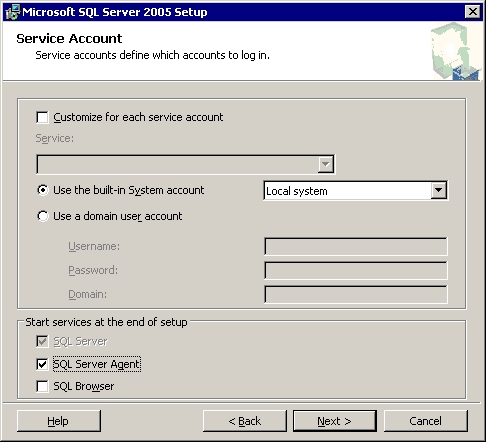Viewport: 486px width, 442px height.
Task: Click the Help button
Action: pos(59,421)
